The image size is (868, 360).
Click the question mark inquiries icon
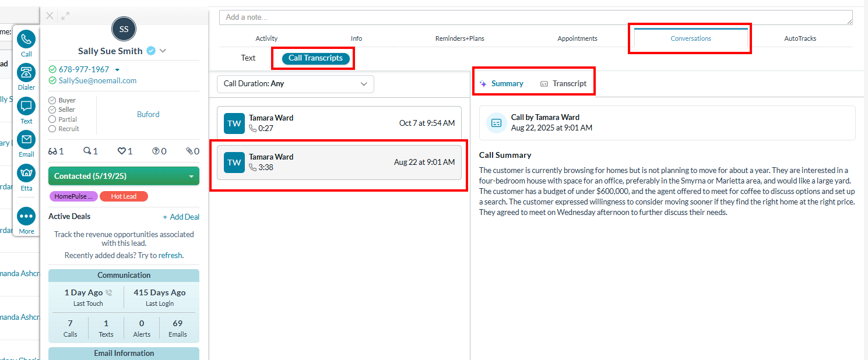point(156,151)
